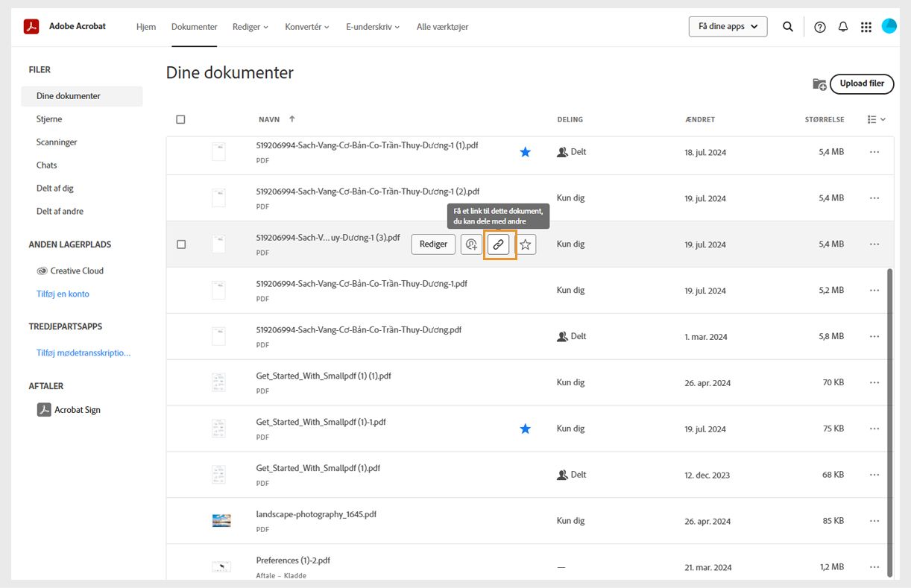Open the apps grid launcher
Viewport: 911px width, 588px height.
click(x=866, y=27)
